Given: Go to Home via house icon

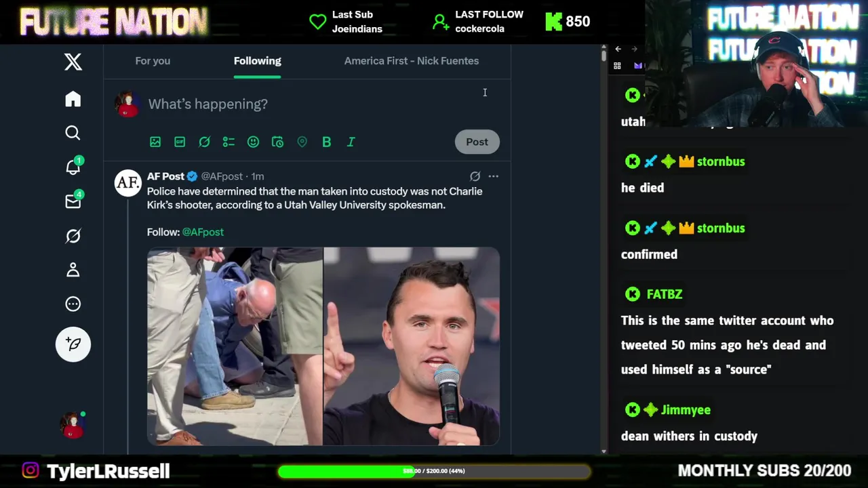Looking at the screenshot, I should [73, 99].
